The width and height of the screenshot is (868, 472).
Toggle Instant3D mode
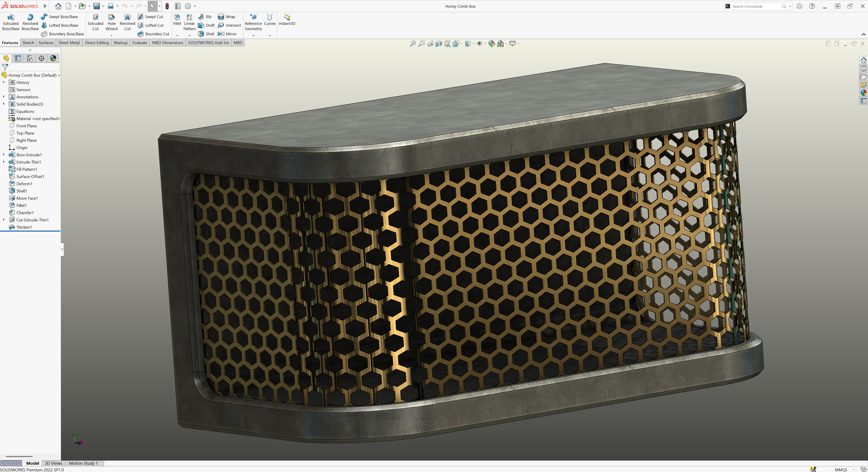point(287,19)
